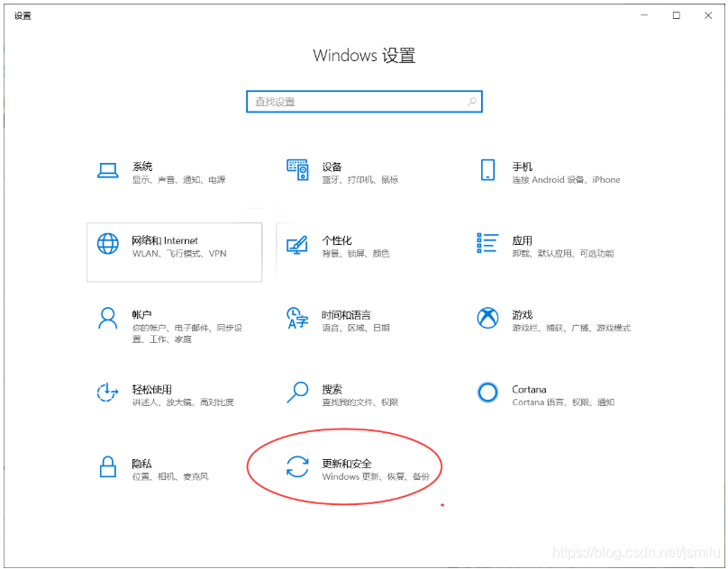Click description Windows 更新、恢复、备份

pyautogui.click(x=376, y=476)
